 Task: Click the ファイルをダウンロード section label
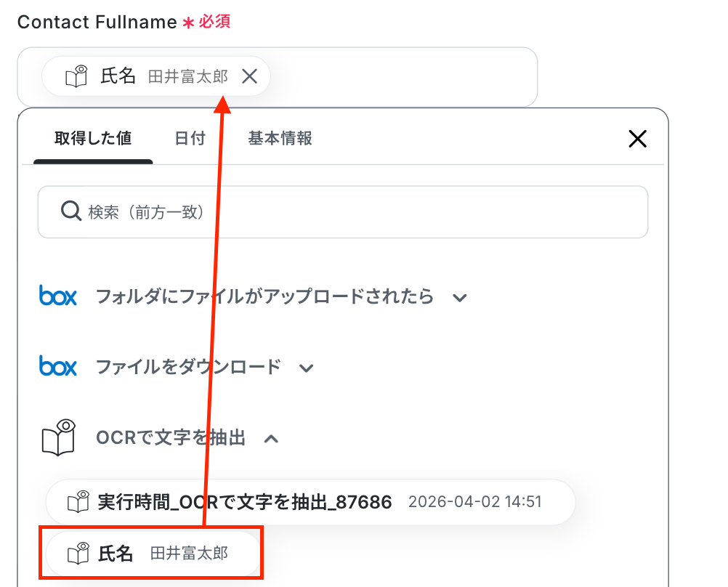[188, 367]
